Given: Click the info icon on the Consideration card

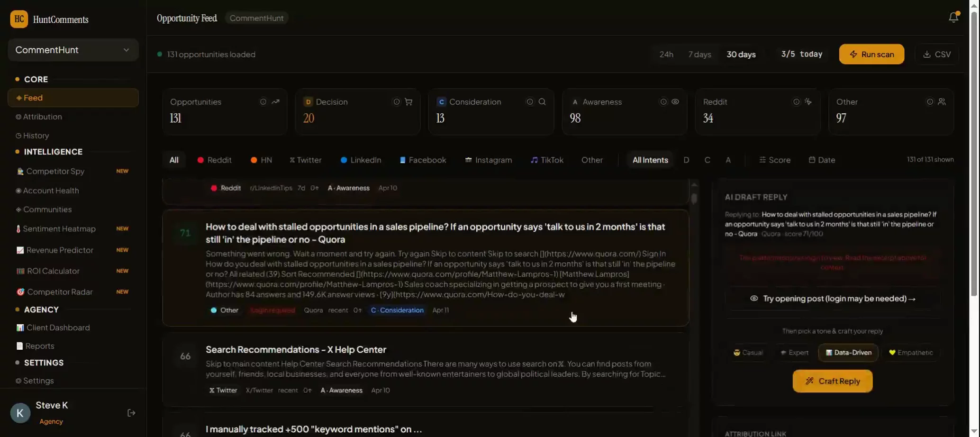Looking at the screenshot, I should [530, 102].
